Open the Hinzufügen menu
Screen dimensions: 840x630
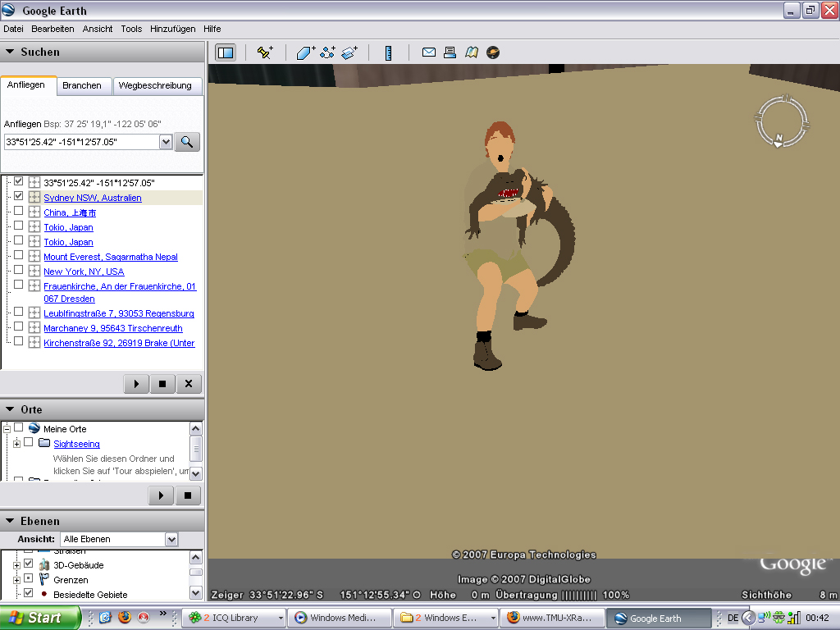click(x=172, y=29)
